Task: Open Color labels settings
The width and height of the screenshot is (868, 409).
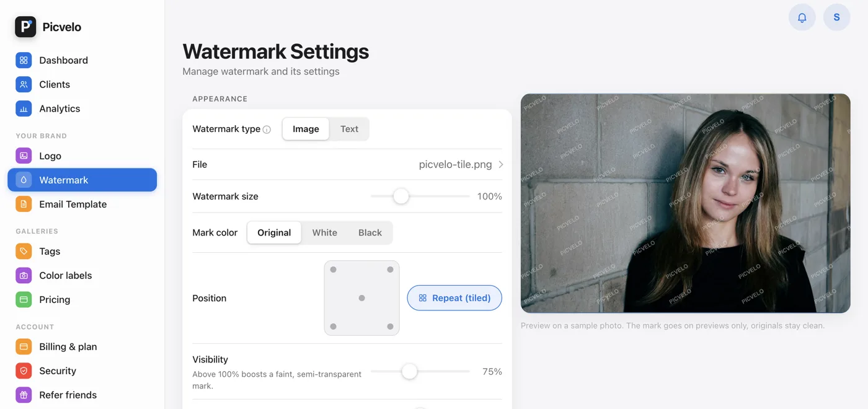Action: (82, 275)
